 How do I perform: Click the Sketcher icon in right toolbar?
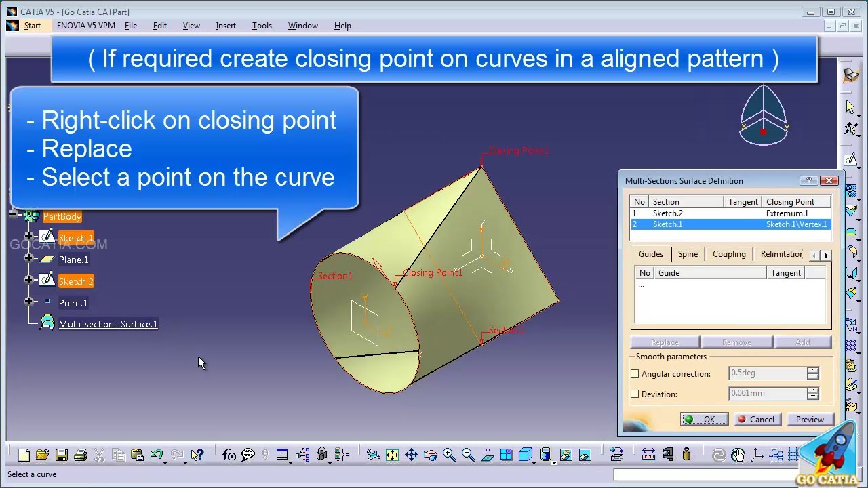850,160
